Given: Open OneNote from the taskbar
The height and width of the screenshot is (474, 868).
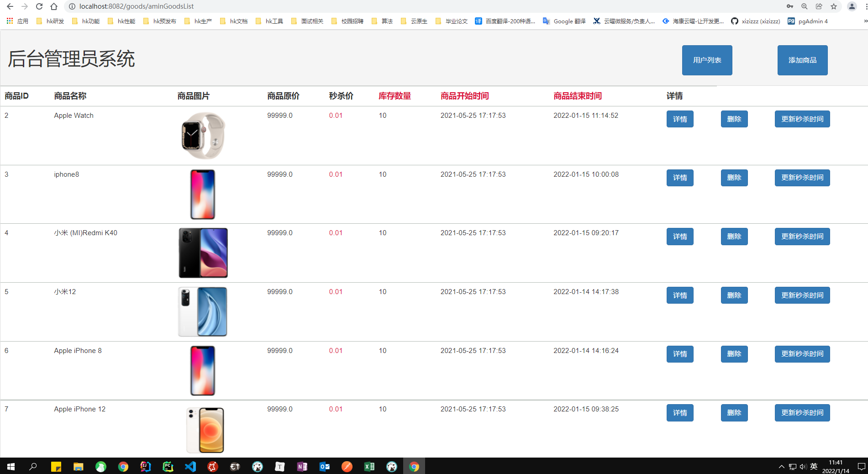Looking at the screenshot, I should (302, 466).
